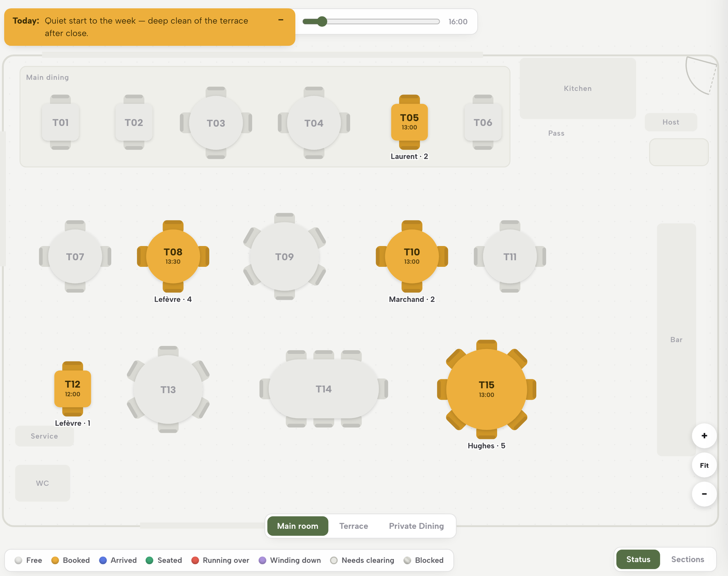Select round table T13

(x=168, y=389)
